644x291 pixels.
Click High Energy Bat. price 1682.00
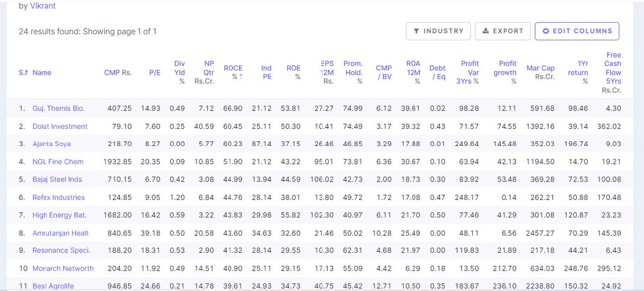point(118,215)
